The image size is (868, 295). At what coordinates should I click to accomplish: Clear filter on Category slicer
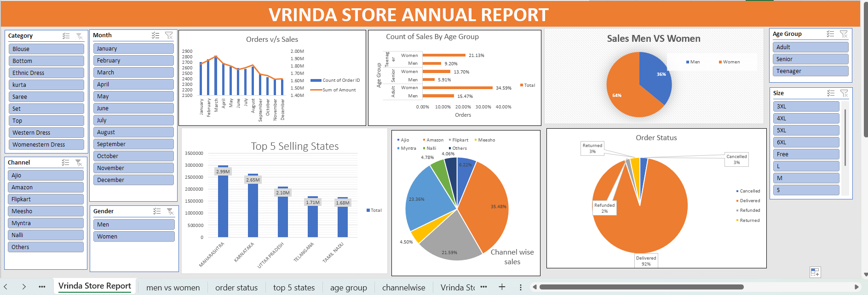pos(79,36)
